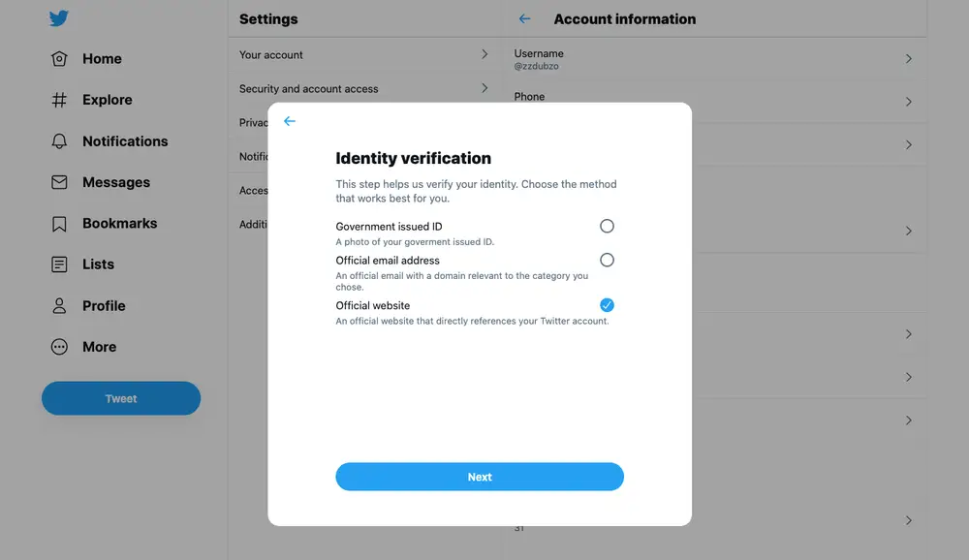Expand the Your account settings row
The width and height of the screenshot is (969, 560).
pos(363,54)
